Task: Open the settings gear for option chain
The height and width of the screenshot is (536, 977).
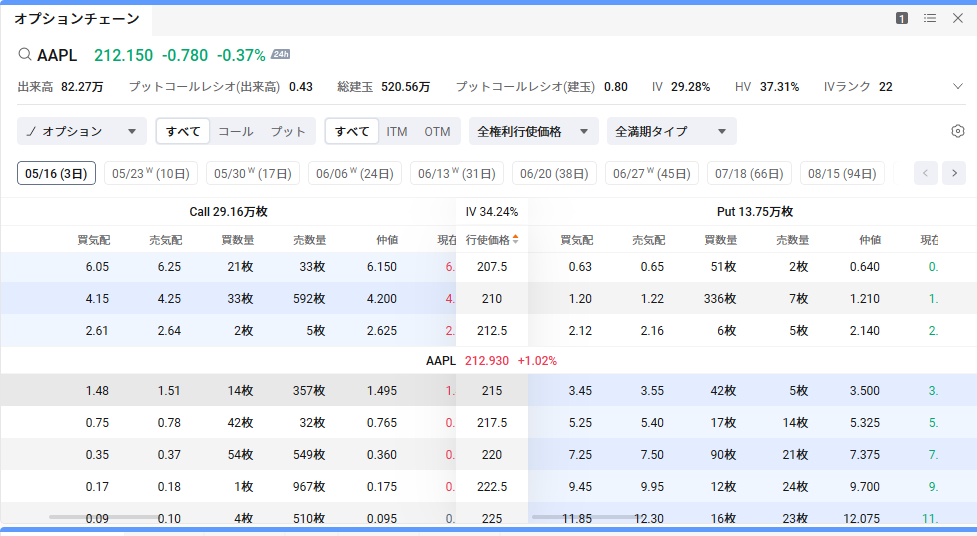Action: coord(957,131)
